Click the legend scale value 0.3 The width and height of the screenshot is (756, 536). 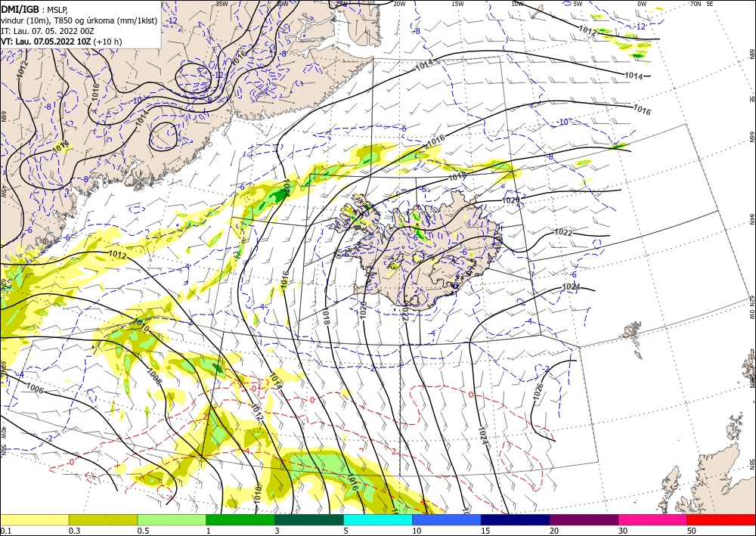pos(73,531)
